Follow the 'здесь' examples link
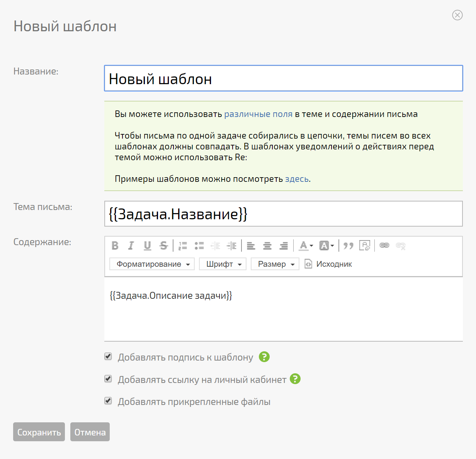476x459 pixels. (x=297, y=179)
